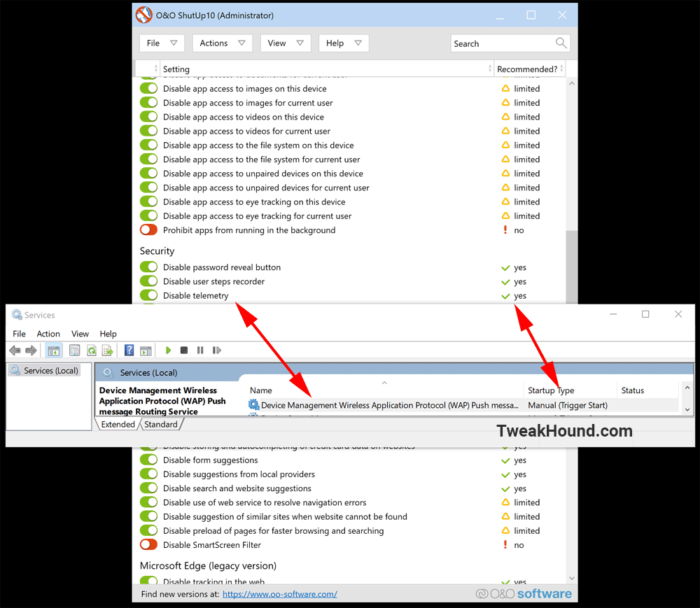Switch to the Standard tab in Services

(x=161, y=424)
